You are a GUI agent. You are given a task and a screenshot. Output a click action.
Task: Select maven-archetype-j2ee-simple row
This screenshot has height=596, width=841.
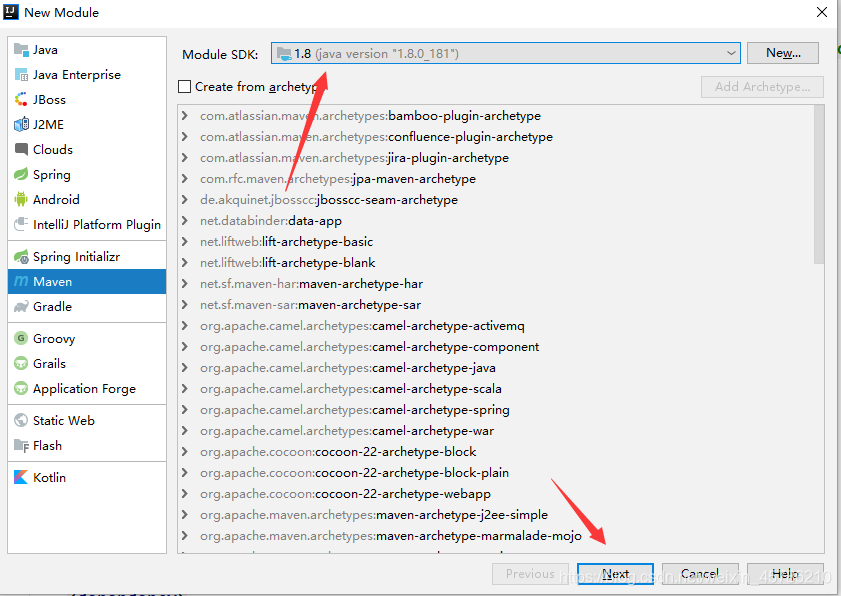click(496, 514)
